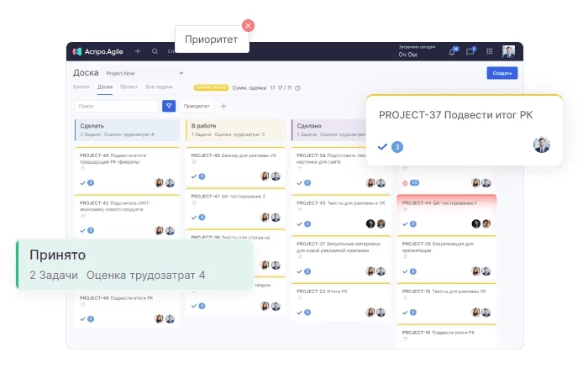
Task: Click the blue filter funnel button
Action: [x=169, y=106]
